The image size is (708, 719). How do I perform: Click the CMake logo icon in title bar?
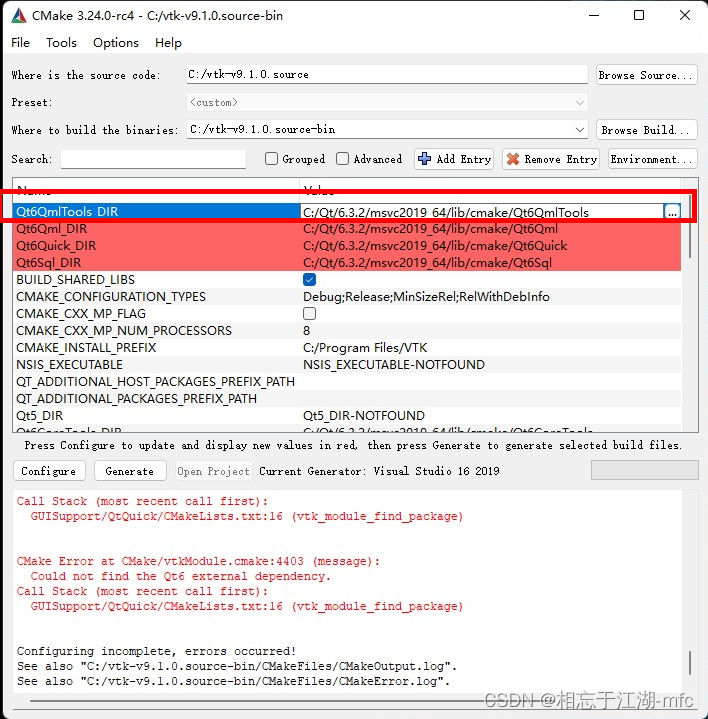(19, 15)
